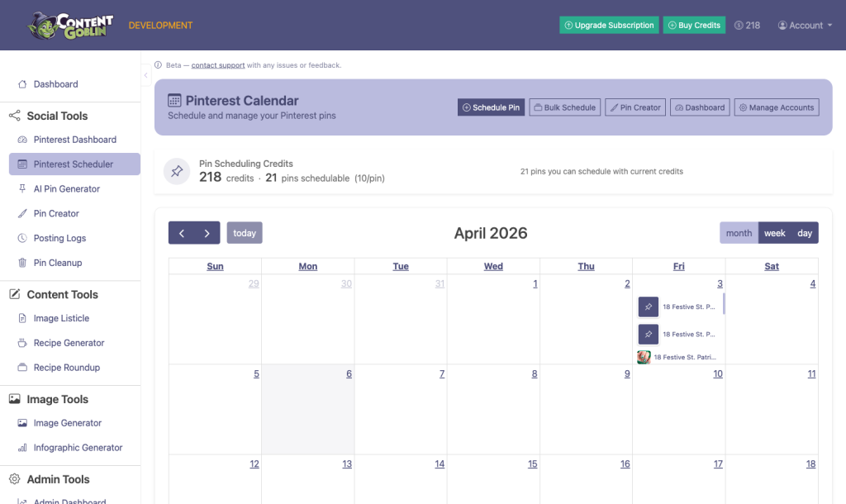846x504 pixels.
Task: Follow the contact support link
Action: pyautogui.click(x=218, y=65)
